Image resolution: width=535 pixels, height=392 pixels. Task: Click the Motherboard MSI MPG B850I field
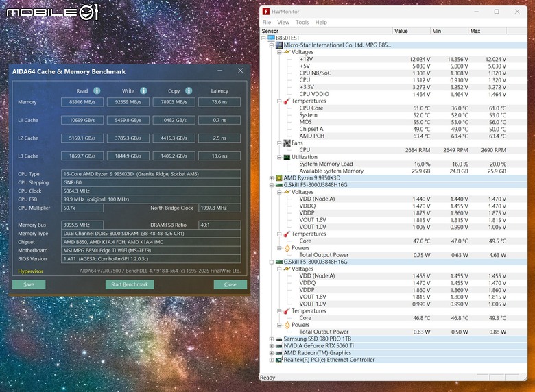151,250
